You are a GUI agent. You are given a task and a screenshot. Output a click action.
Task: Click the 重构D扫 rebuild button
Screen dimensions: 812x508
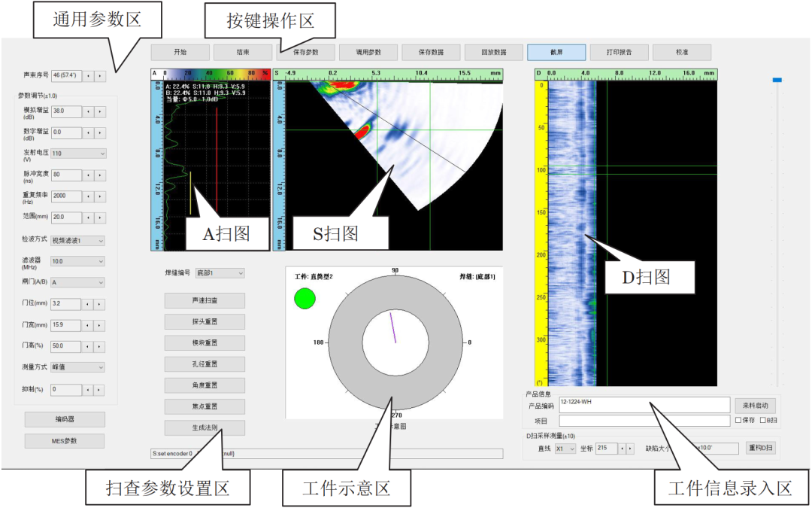[761, 448]
